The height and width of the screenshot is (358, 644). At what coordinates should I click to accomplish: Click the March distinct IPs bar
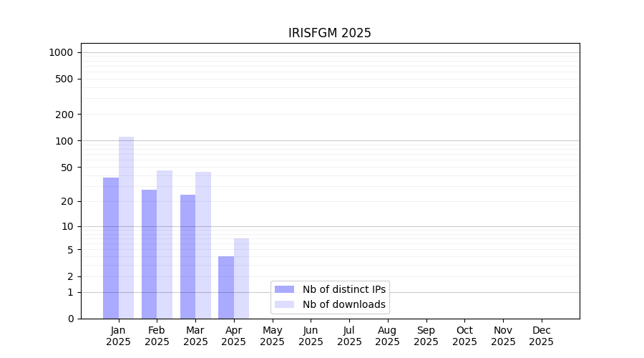(x=187, y=256)
